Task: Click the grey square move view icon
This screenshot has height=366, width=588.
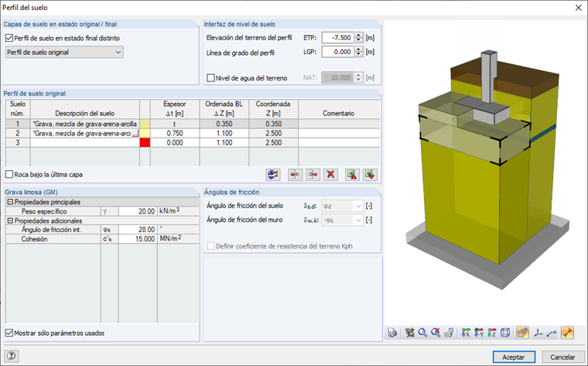Action: 449,333
